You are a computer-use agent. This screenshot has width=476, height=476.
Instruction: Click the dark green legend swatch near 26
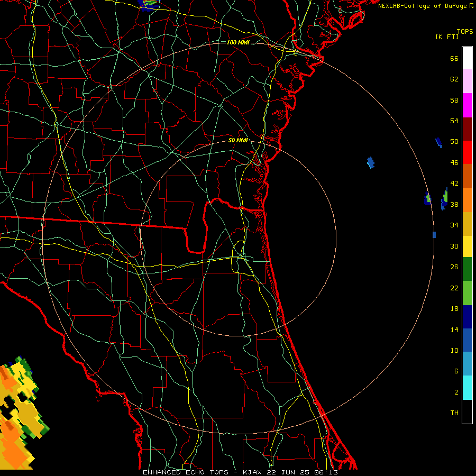click(x=467, y=269)
